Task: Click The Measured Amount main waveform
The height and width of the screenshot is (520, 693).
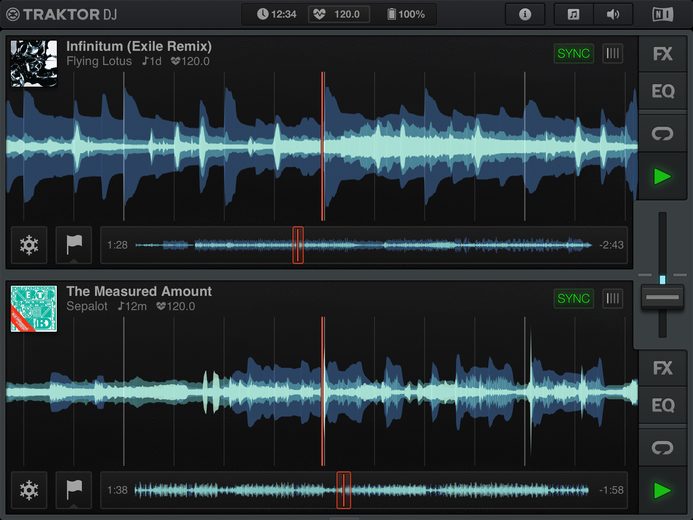Action: coord(322,391)
